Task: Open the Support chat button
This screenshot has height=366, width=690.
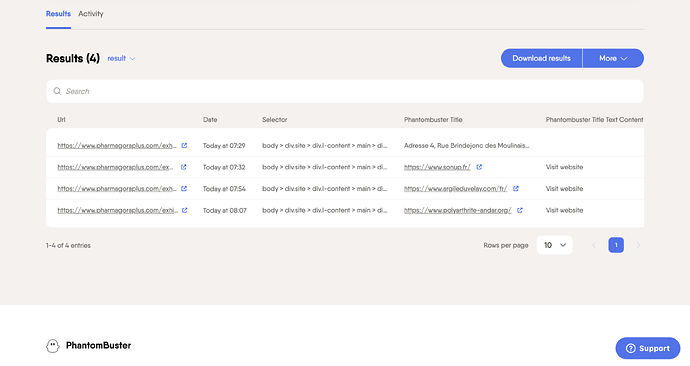Action: pos(648,348)
